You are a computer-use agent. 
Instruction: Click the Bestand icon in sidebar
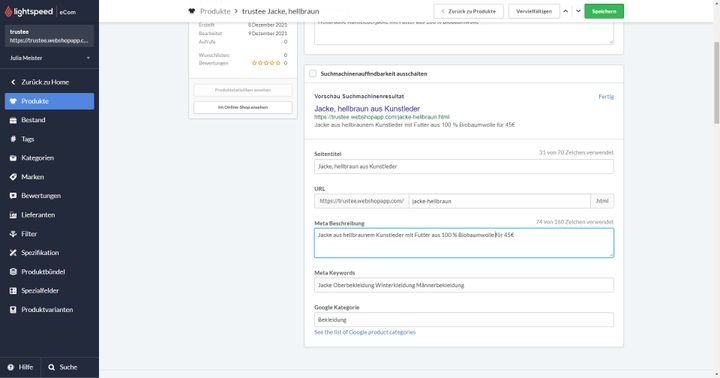click(13, 120)
